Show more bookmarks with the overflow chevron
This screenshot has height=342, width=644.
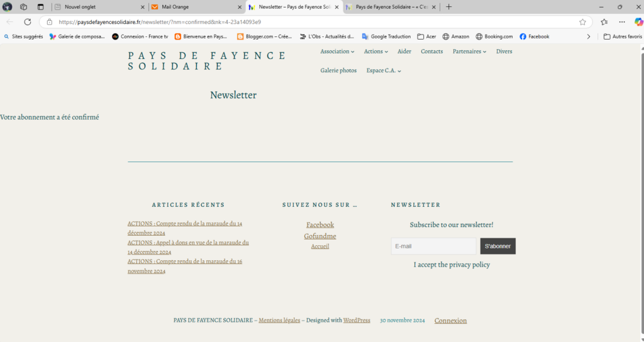pos(589,36)
